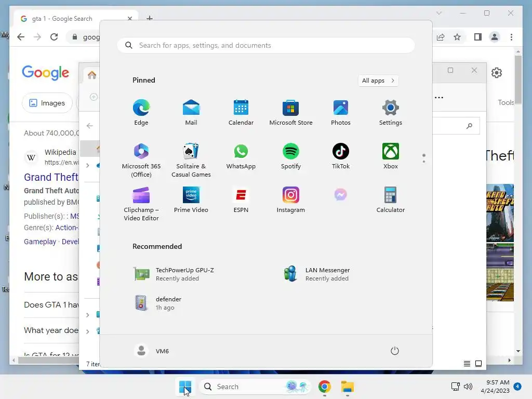Open the Calendar app

coord(241,113)
